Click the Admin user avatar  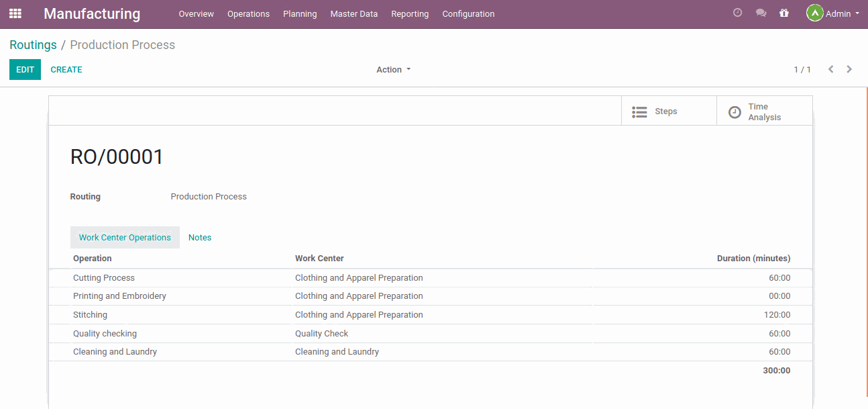coord(814,13)
